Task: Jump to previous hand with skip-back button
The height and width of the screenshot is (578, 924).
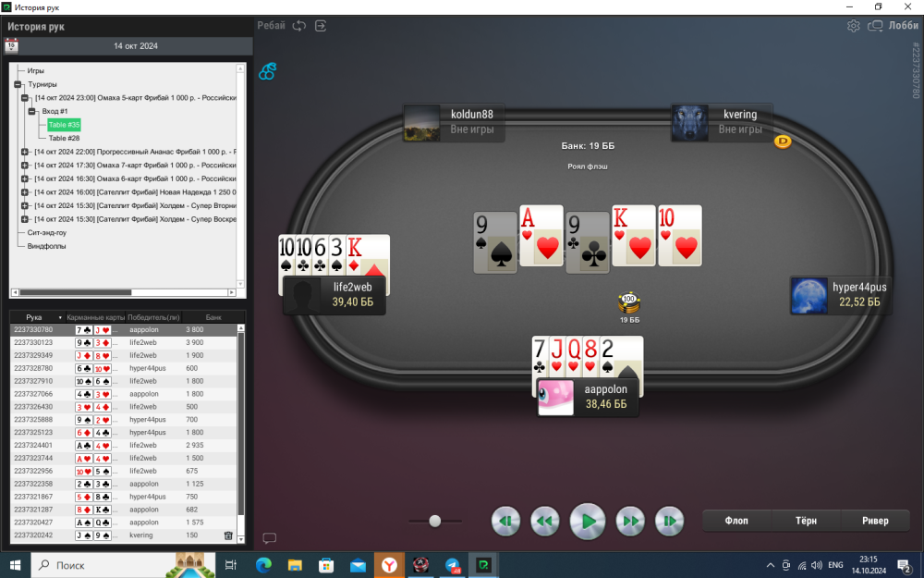Action: point(505,522)
